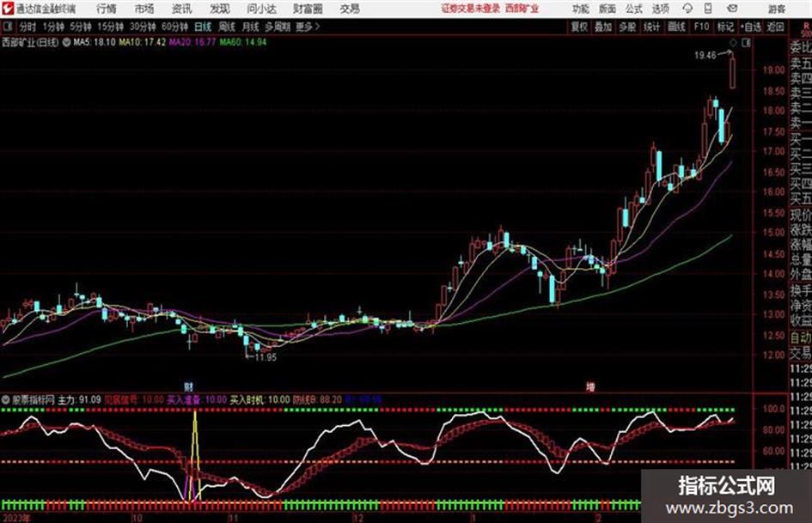Open the envelope messages icon
This screenshot has height=523, width=812.
732,9
